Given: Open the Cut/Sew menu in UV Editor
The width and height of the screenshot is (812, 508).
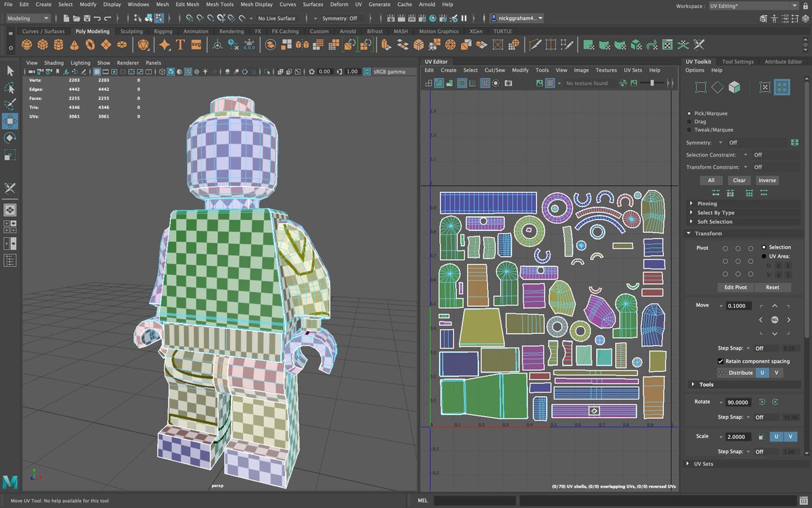Looking at the screenshot, I should coord(495,70).
